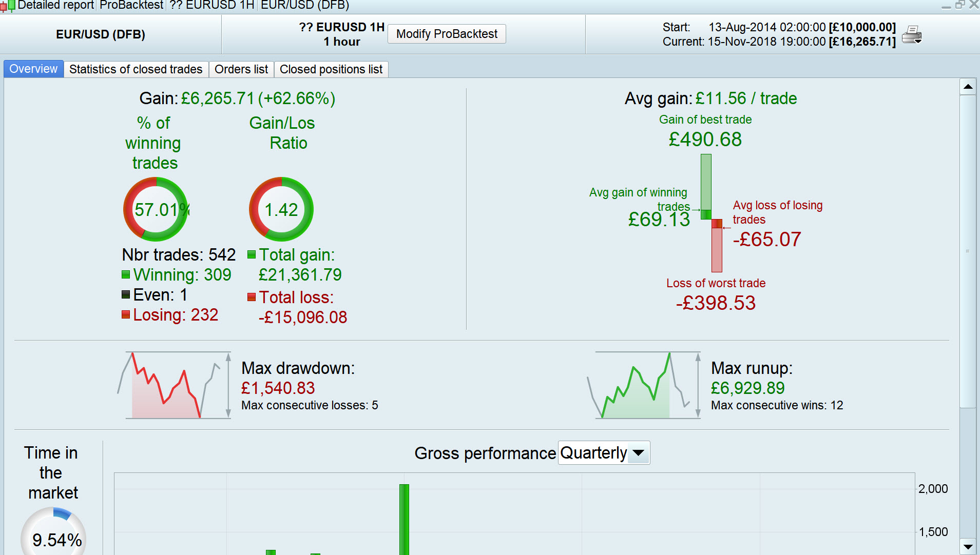Click the Gain/Loss Ratio 1.42 donut chart
This screenshot has height=555, width=980.
(281, 209)
